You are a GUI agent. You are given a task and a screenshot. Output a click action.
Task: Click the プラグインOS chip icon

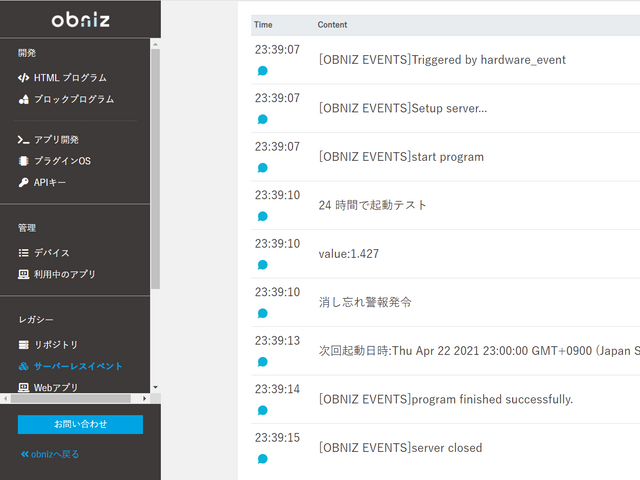click(x=24, y=161)
